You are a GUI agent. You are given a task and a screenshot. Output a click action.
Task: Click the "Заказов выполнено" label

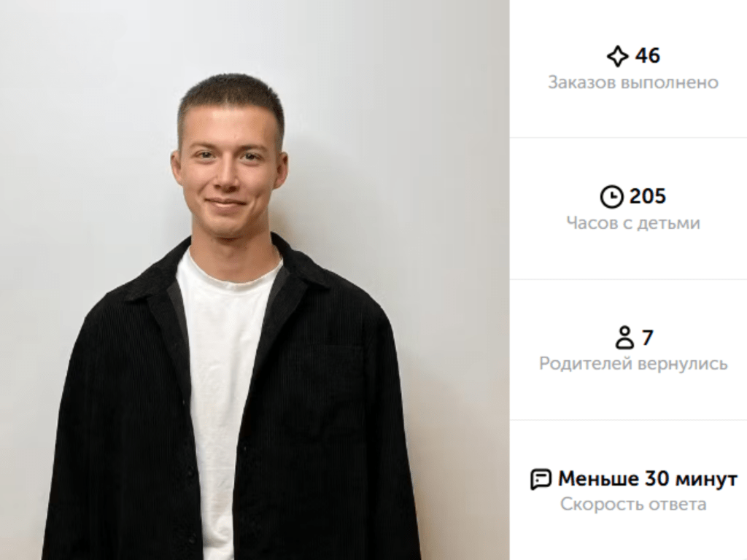tap(633, 82)
